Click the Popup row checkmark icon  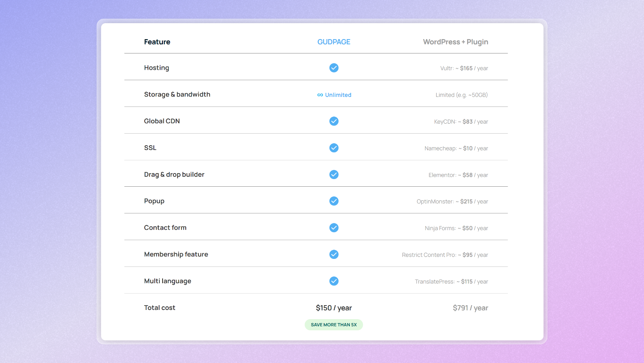[x=334, y=201]
